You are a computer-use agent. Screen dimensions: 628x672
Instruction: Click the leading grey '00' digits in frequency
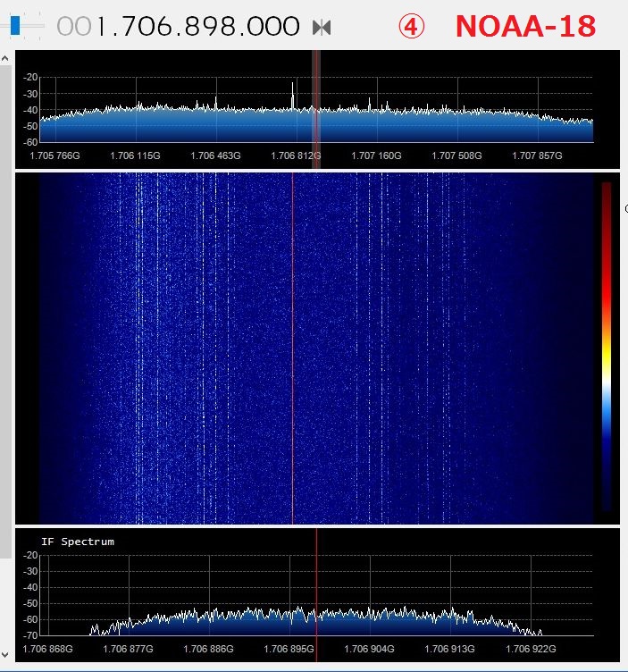(x=73, y=27)
